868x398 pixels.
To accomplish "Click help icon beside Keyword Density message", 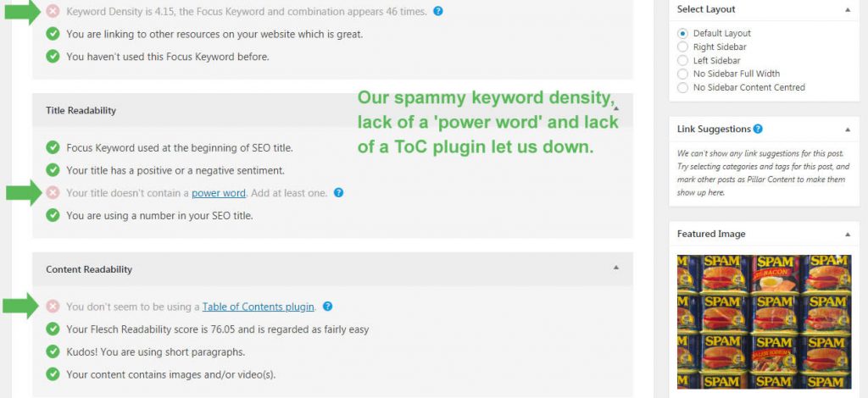I will [438, 11].
